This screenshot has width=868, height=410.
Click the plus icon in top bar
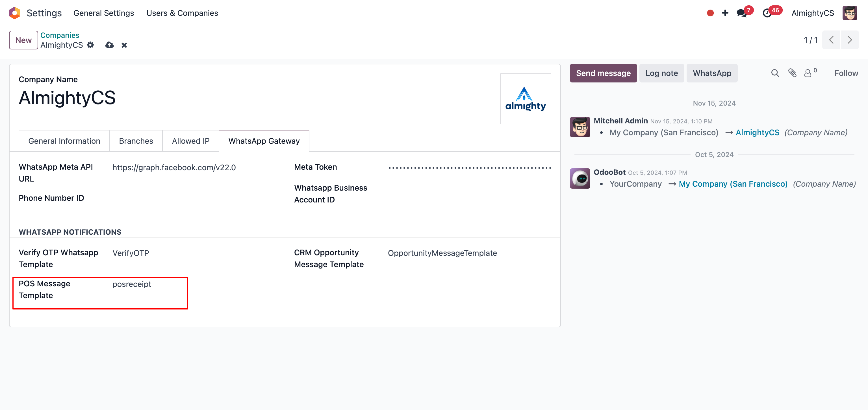click(725, 13)
